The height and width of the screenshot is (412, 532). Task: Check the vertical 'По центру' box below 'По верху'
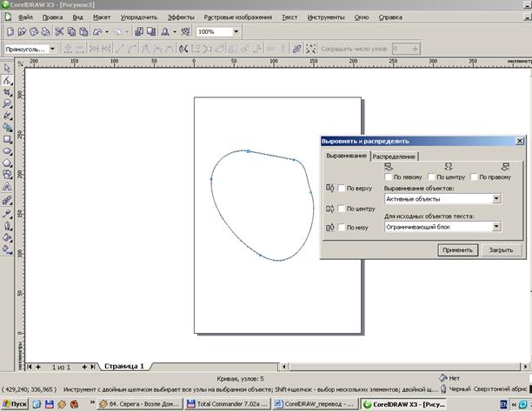[342, 209]
